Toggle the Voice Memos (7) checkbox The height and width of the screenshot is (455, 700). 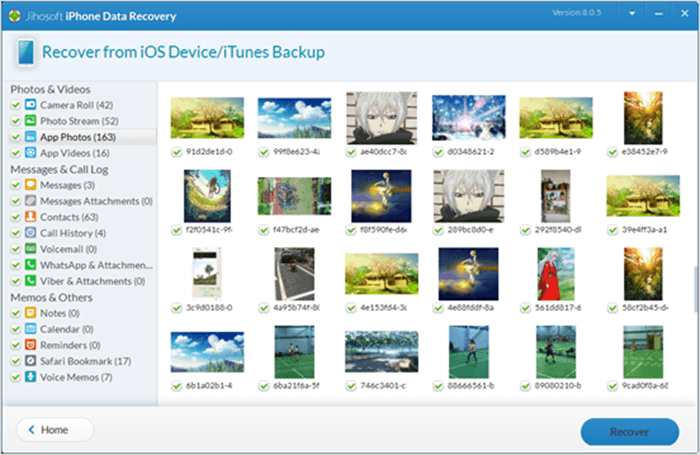click(x=16, y=377)
